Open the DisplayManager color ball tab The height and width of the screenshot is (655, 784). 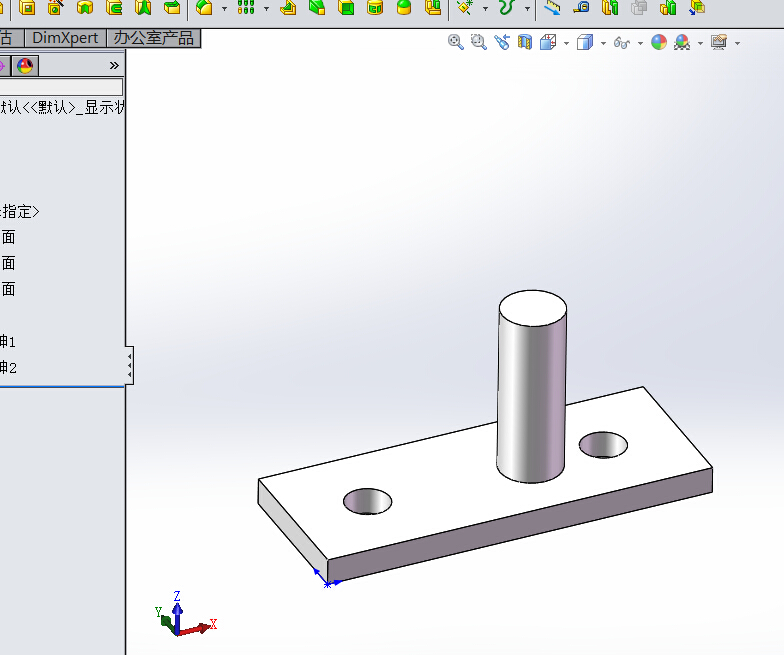coord(24,66)
